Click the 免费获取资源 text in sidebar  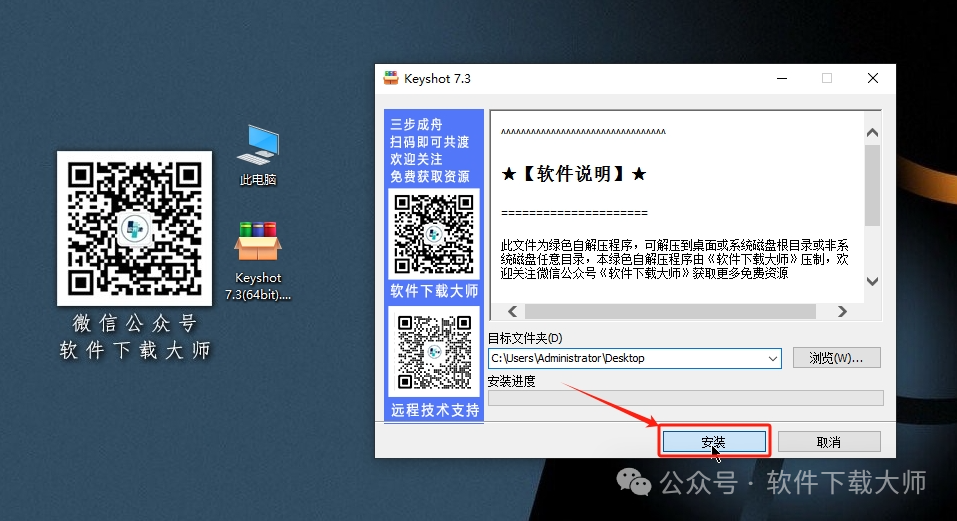pyautogui.click(x=430, y=177)
